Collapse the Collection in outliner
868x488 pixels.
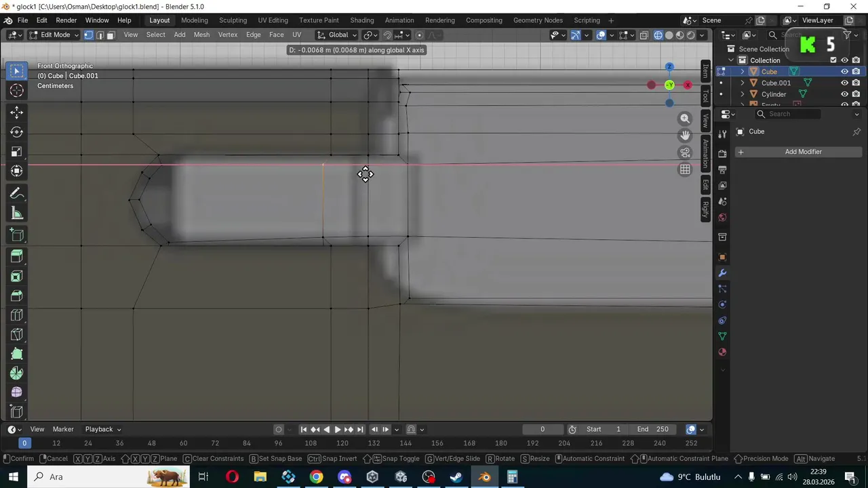point(731,60)
